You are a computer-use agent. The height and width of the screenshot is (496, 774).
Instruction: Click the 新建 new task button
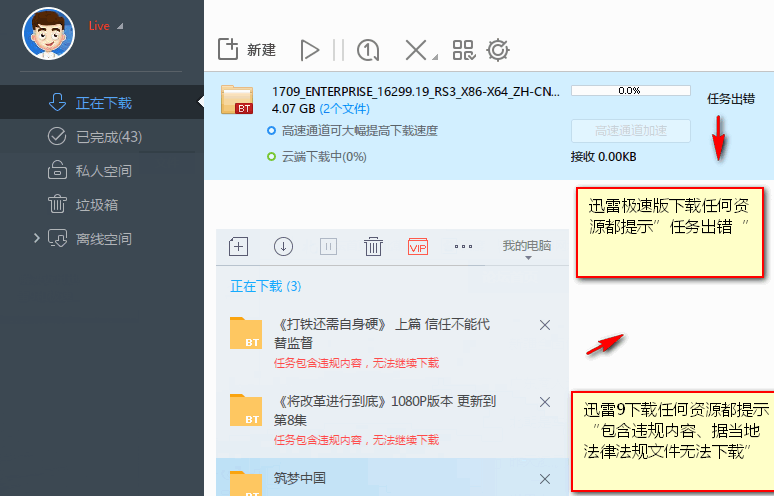246,49
